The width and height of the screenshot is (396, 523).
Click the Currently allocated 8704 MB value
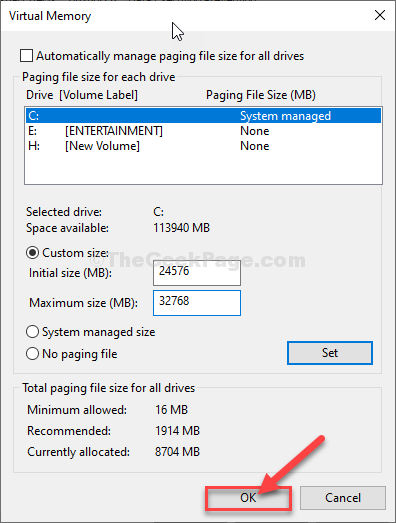[177, 452]
